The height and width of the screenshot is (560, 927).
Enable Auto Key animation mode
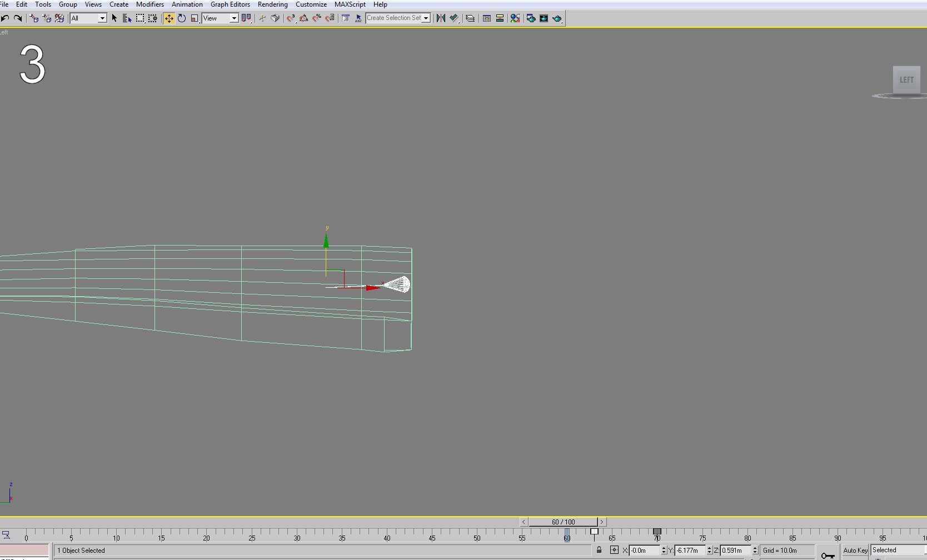855,550
